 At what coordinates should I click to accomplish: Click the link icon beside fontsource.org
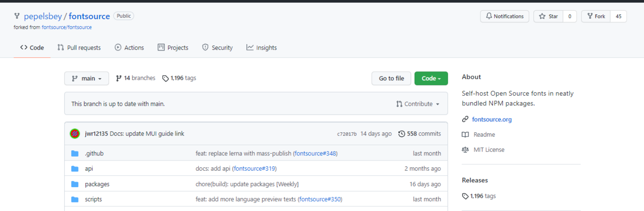coord(465,119)
